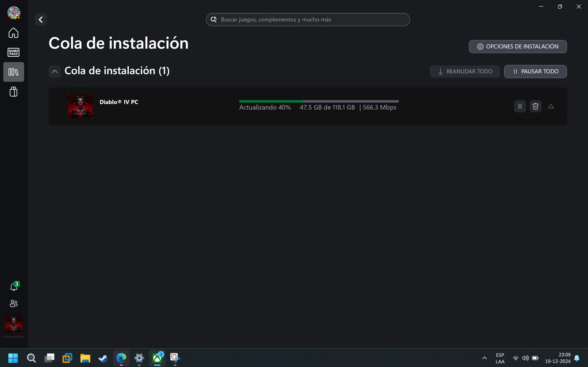
Task: Open the clock and date 23:09
Action: point(557,358)
